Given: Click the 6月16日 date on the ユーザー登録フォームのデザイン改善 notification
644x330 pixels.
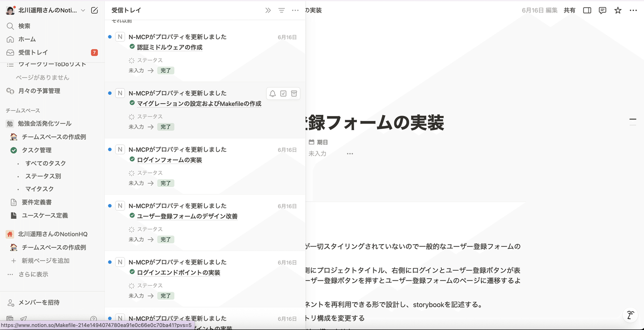Looking at the screenshot, I should pyautogui.click(x=287, y=206).
